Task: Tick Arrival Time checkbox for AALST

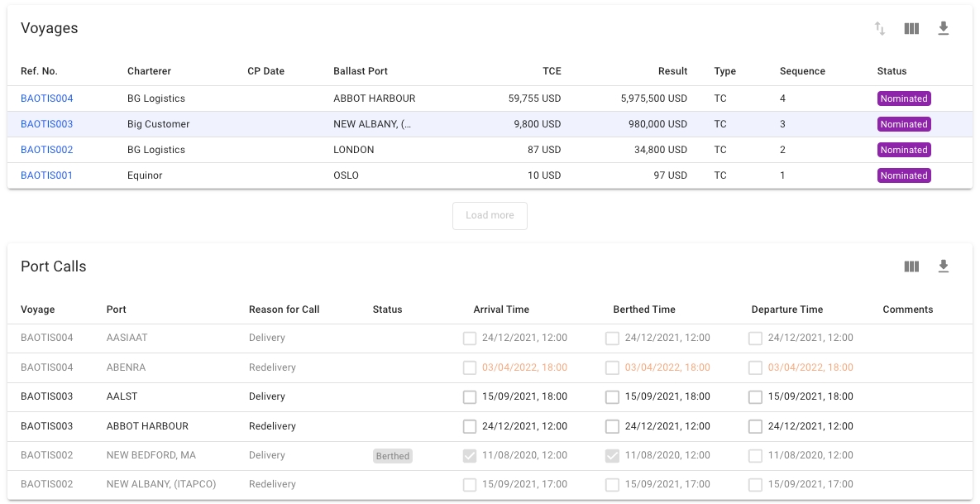Action: click(470, 397)
